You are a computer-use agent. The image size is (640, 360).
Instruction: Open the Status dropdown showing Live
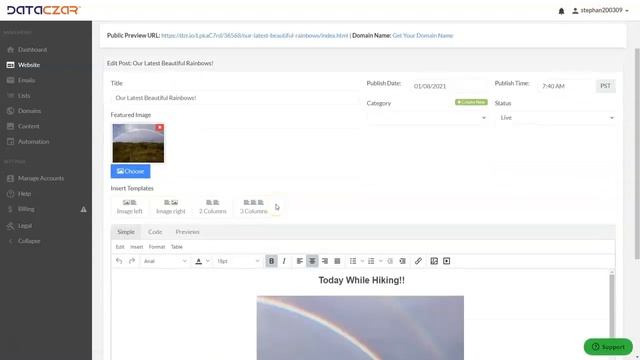point(555,118)
